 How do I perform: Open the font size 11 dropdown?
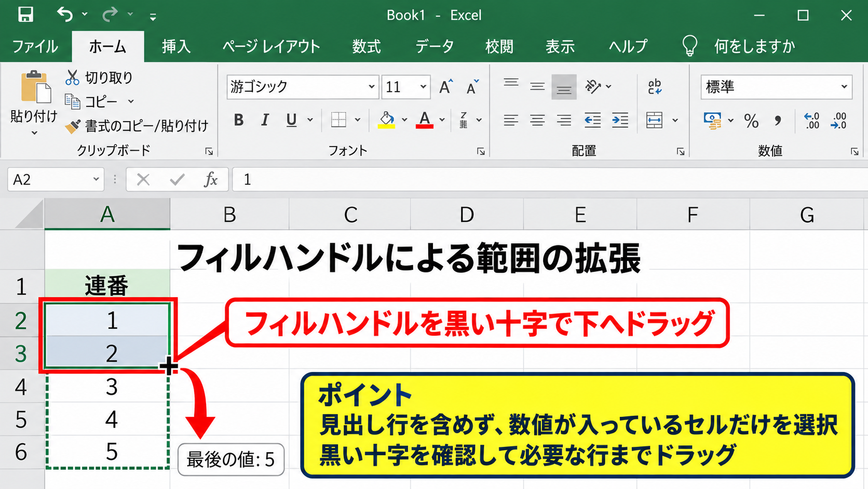(x=423, y=87)
